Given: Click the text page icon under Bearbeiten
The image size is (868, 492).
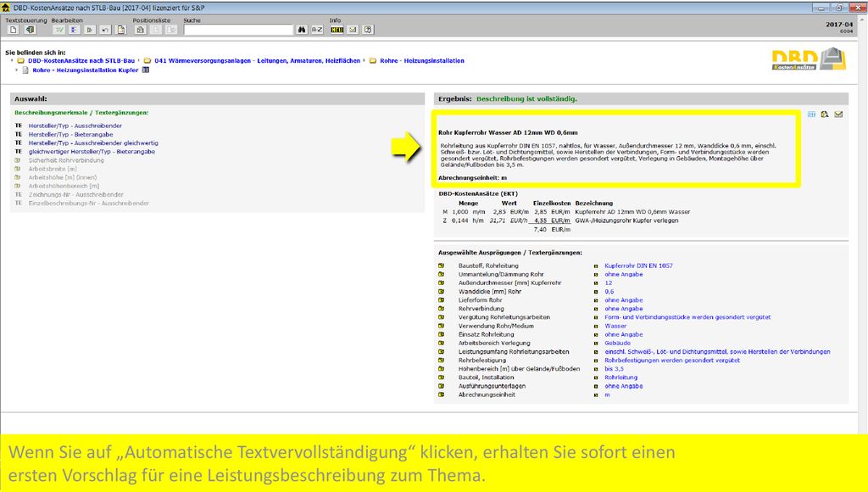Looking at the screenshot, I should click(120, 30).
